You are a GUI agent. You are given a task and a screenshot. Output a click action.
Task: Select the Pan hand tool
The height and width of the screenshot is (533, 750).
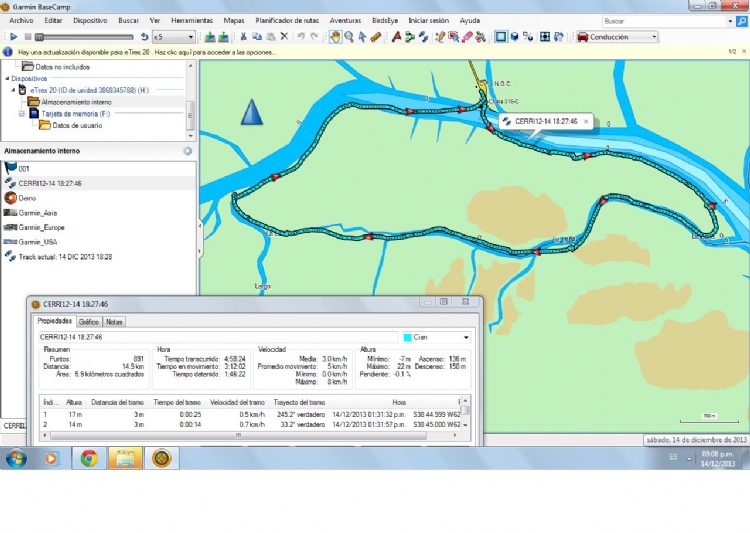click(x=335, y=37)
